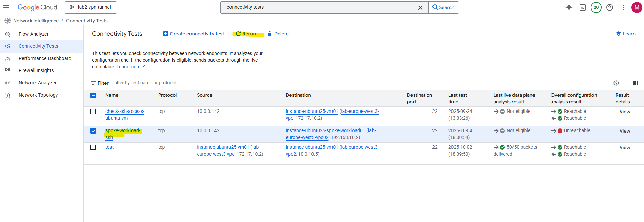Image resolution: width=644 pixels, height=222 pixels.
Task: View result details for spoke-workload-ssh
Action: 624,131
